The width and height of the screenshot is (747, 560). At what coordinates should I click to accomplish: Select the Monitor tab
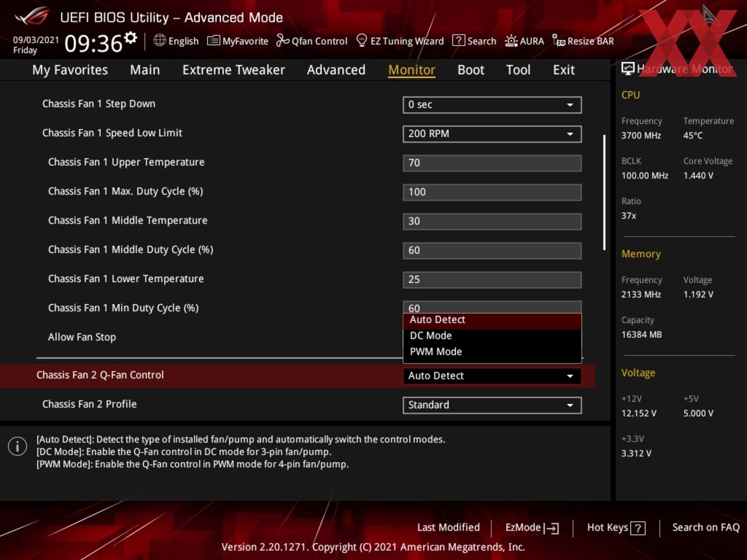point(412,70)
